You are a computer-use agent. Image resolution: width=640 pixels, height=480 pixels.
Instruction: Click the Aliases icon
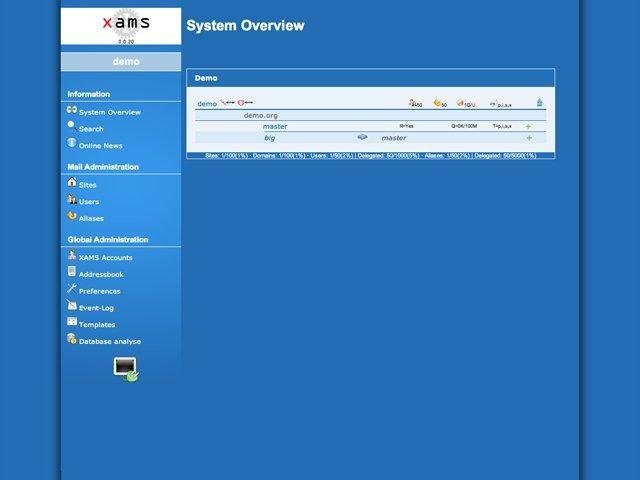coord(72,216)
